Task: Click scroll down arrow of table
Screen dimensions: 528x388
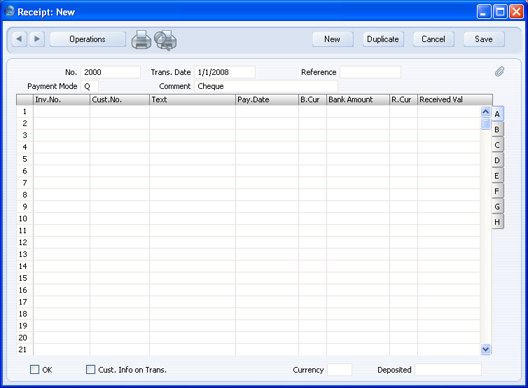Action: (486, 349)
